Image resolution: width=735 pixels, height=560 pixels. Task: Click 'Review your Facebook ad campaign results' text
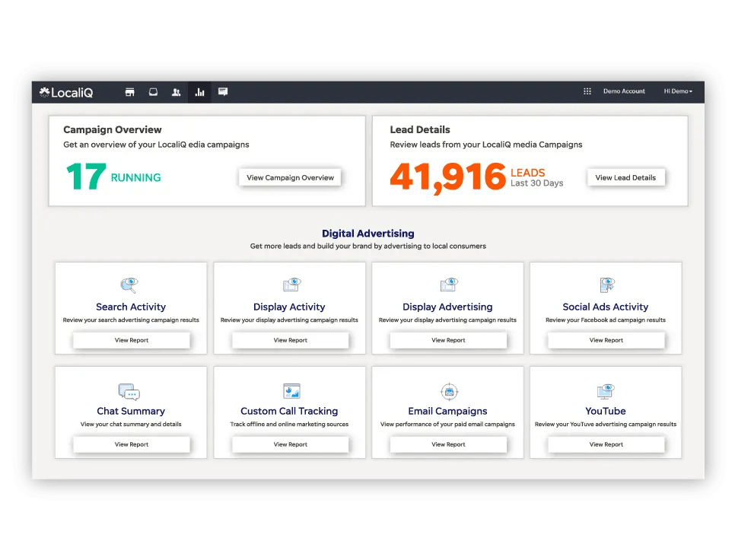coord(606,320)
